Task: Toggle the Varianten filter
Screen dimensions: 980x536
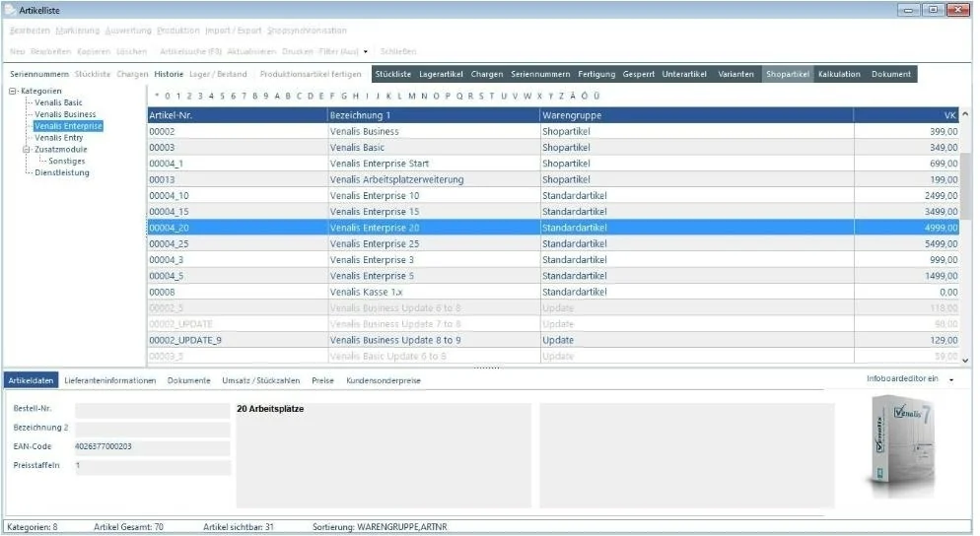Action: click(x=735, y=74)
